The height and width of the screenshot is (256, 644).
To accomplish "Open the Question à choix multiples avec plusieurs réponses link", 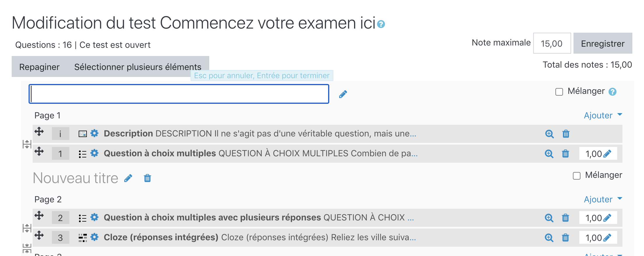I will pos(212,218).
